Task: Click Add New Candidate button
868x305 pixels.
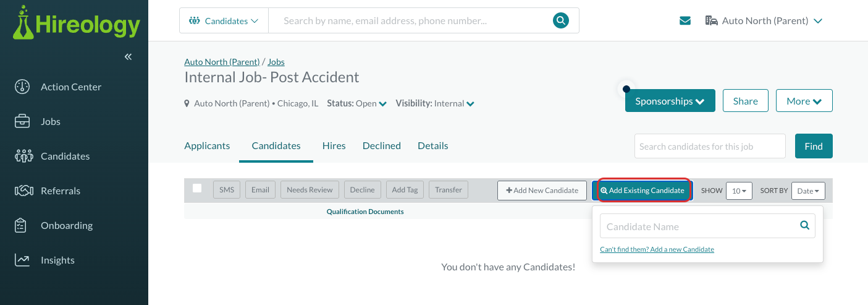Action: coord(542,191)
